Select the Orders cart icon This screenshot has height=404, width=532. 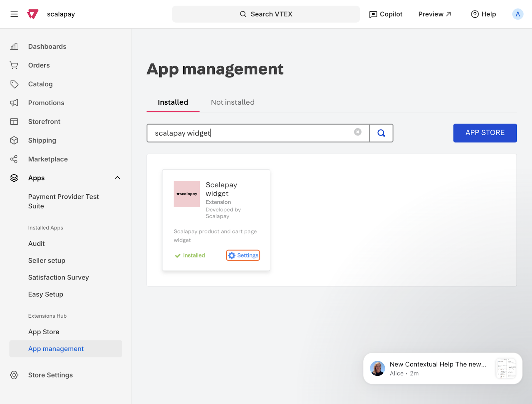(x=14, y=65)
